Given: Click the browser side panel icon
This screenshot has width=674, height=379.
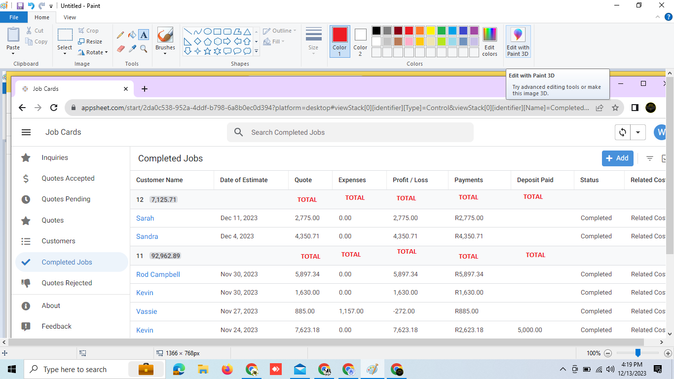Looking at the screenshot, I should (x=634, y=108).
